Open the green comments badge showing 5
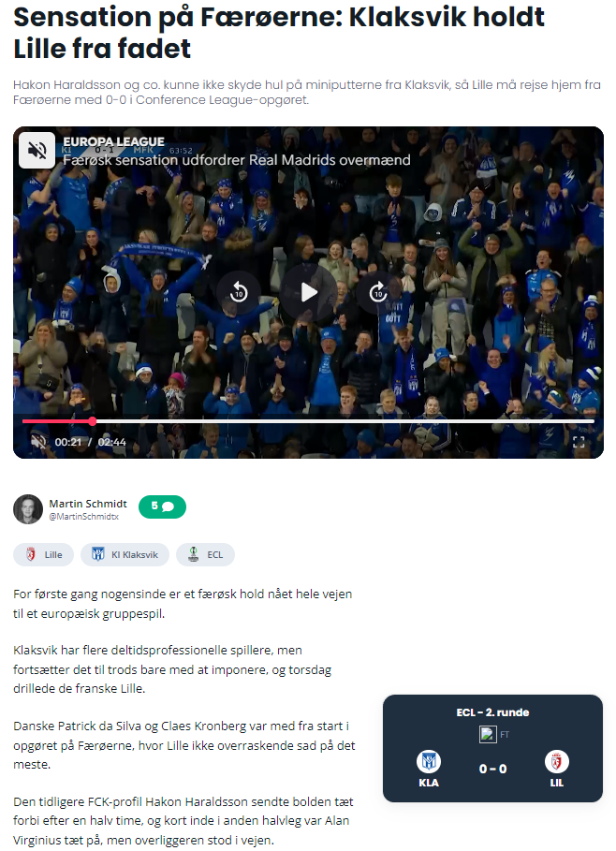 [162, 506]
